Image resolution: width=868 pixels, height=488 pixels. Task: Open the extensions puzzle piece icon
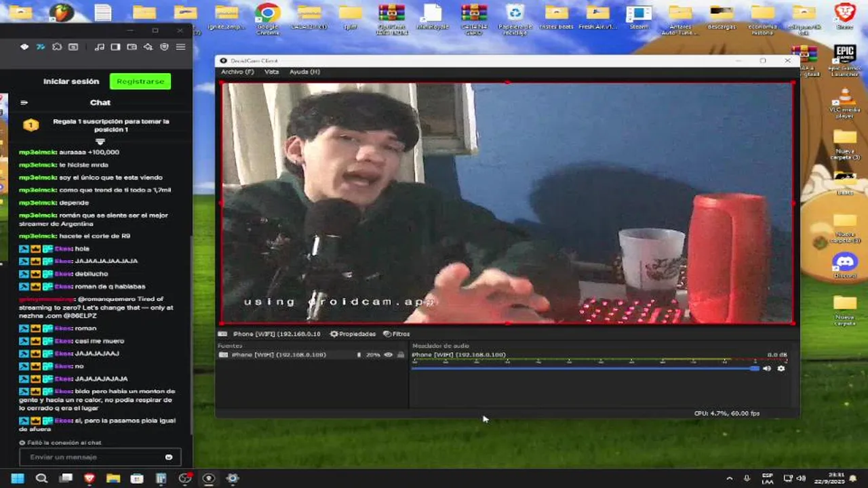57,47
